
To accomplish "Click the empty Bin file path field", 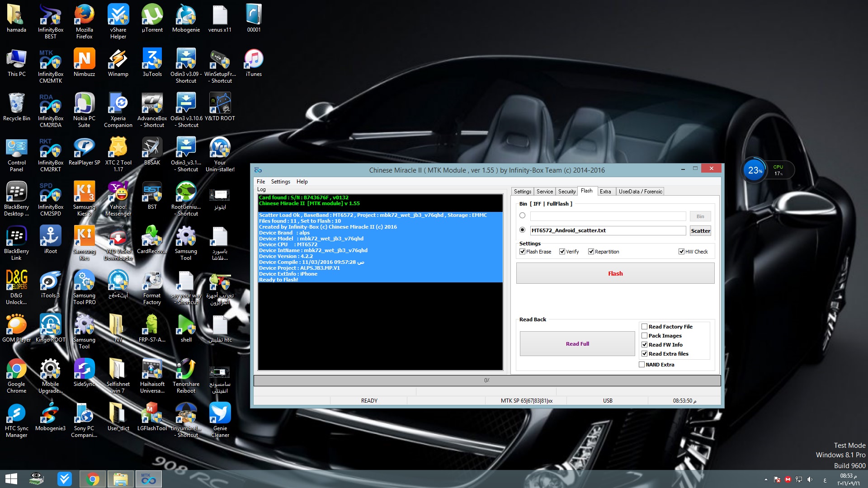I will (608, 216).
